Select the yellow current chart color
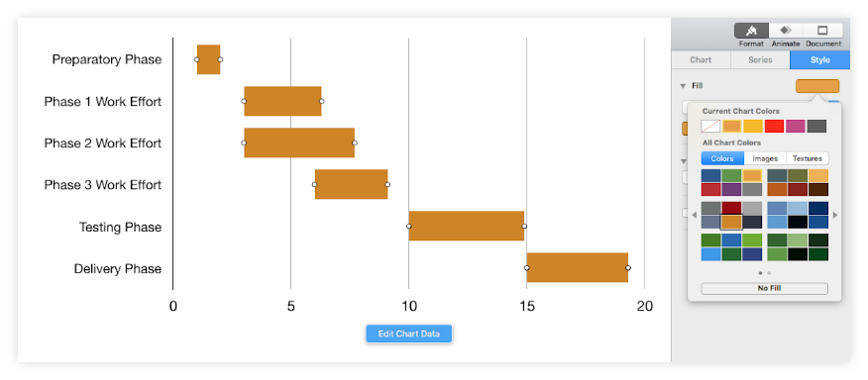The height and width of the screenshot is (380, 868). pyautogui.click(x=753, y=126)
